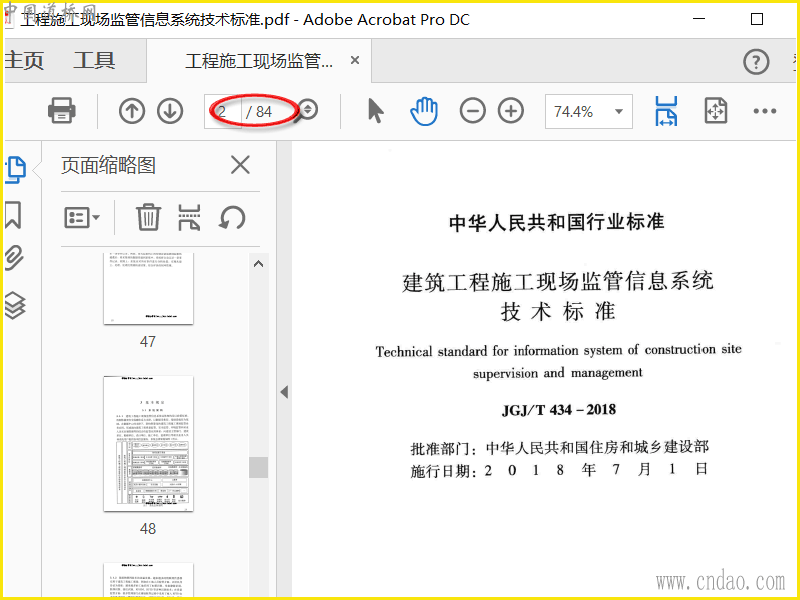The image size is (800, 600).
Task: Click the JGJ/T 434 – 2018 text
Action: tap(559, 410)
